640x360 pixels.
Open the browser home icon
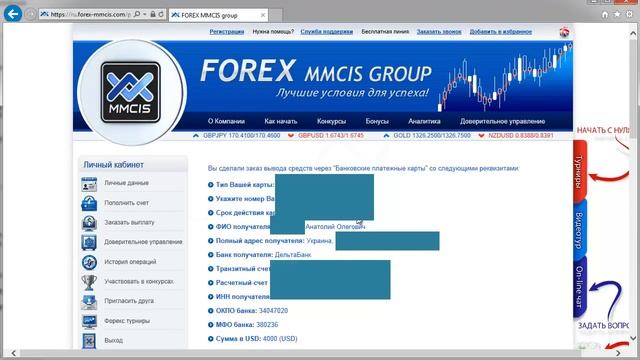[605, 14]
